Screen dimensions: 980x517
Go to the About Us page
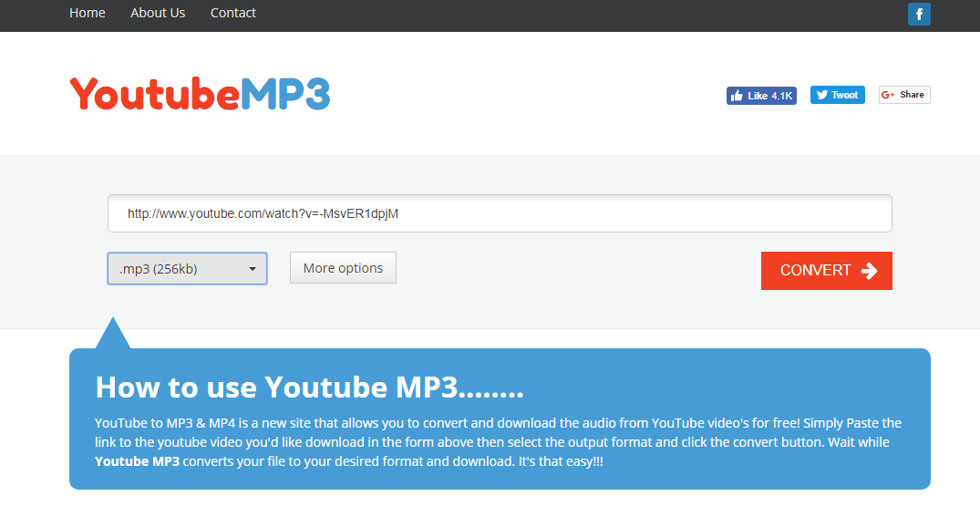pos(158,13)
